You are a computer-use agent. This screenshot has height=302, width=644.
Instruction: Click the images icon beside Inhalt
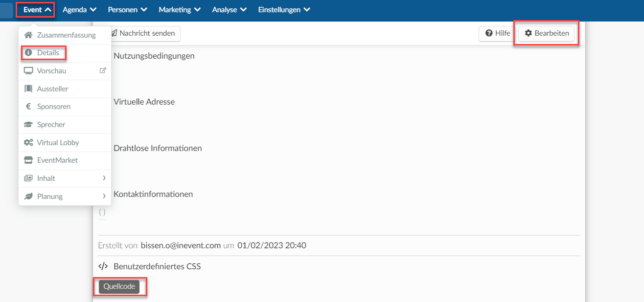(28, 178)
